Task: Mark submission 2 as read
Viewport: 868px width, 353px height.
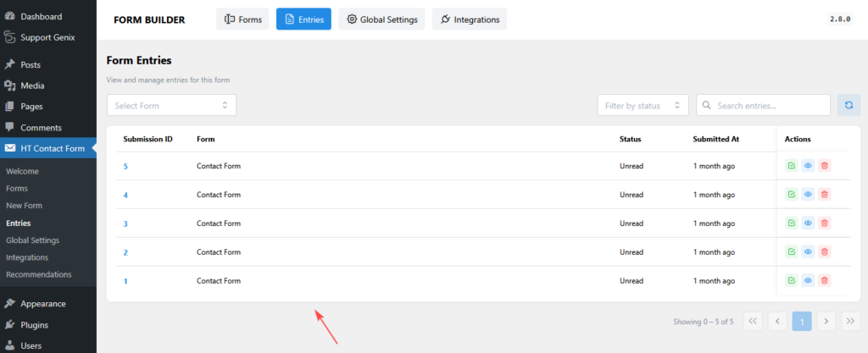Action: (x=791, y=251)
